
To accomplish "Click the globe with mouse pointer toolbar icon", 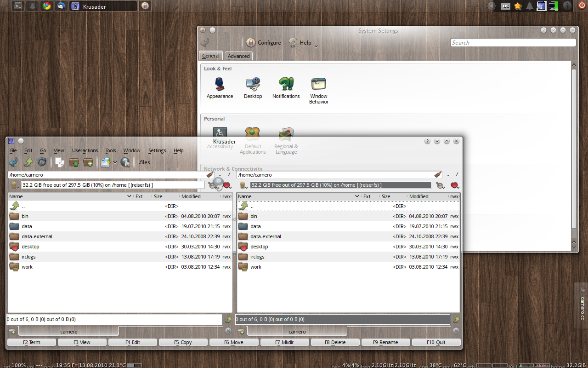I will coord(125,162).
